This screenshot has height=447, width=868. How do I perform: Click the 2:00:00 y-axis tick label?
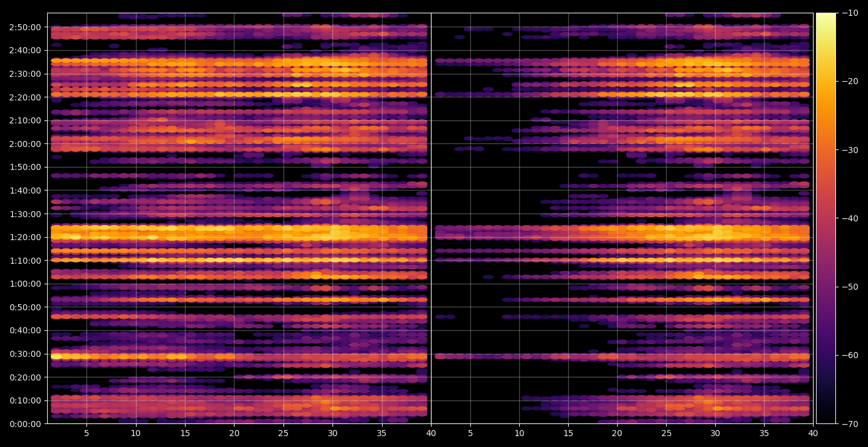[25, 144]
